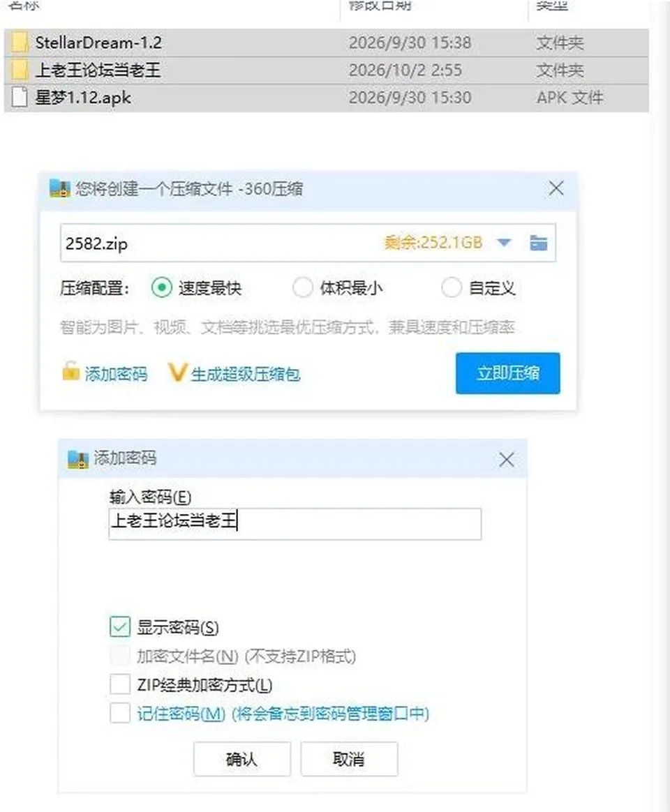
Task: Select the 星梦1.12.apk file name
Action: 83,98
